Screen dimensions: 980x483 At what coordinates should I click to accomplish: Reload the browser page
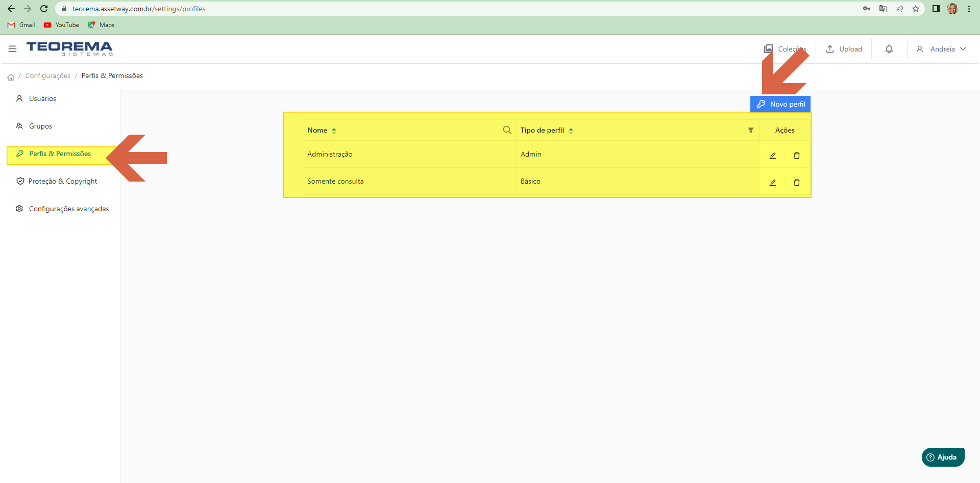tap(44, 9)
